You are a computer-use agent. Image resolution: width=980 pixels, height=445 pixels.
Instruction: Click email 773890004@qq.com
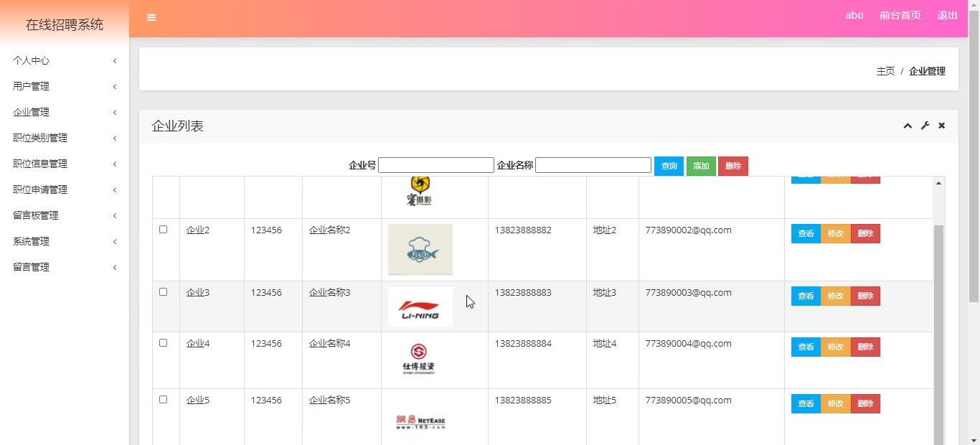[x=688, y=344]
